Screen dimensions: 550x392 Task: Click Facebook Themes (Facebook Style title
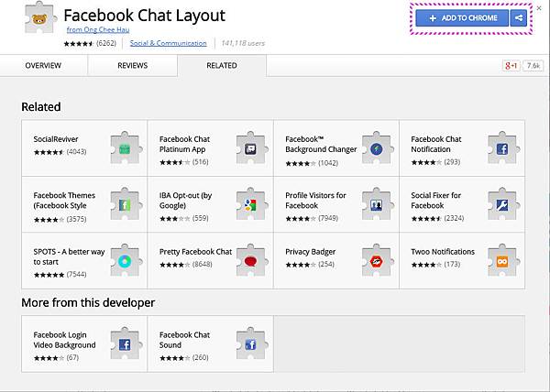click(64, 201)
